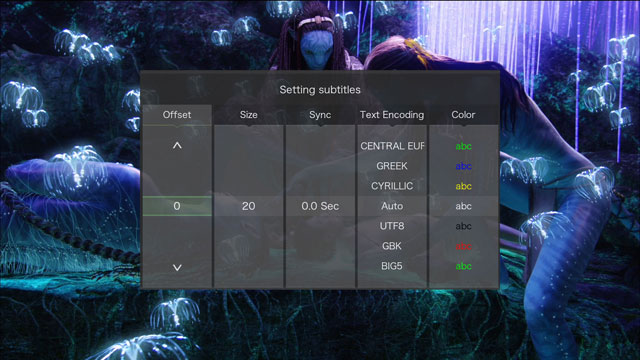The height and width of the screenshot is (360, 640).
Task: Click the subtitle size value 20
Action: pos(249,206)
